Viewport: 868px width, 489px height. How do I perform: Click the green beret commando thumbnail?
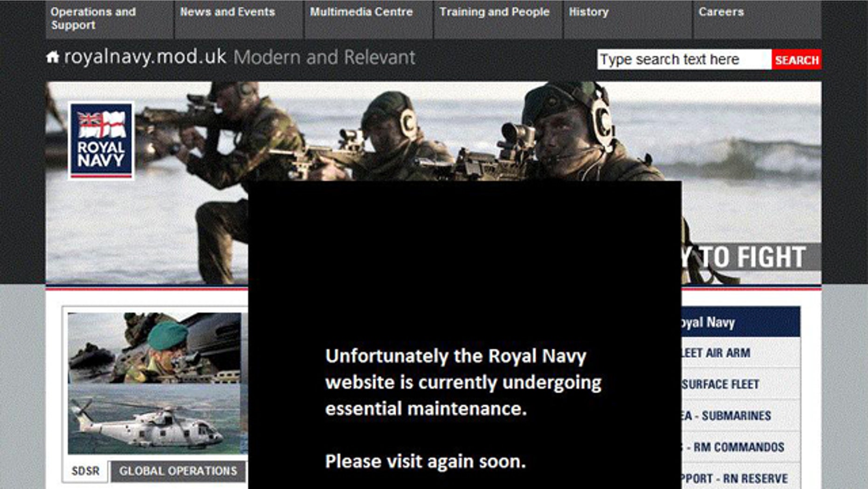[x=155, y=348]
